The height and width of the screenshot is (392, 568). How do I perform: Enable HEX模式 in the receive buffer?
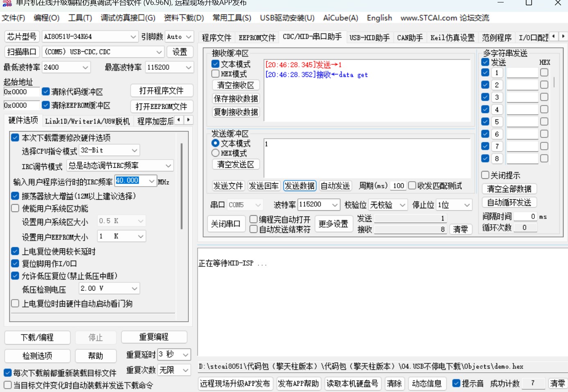(x=215, y=73)
